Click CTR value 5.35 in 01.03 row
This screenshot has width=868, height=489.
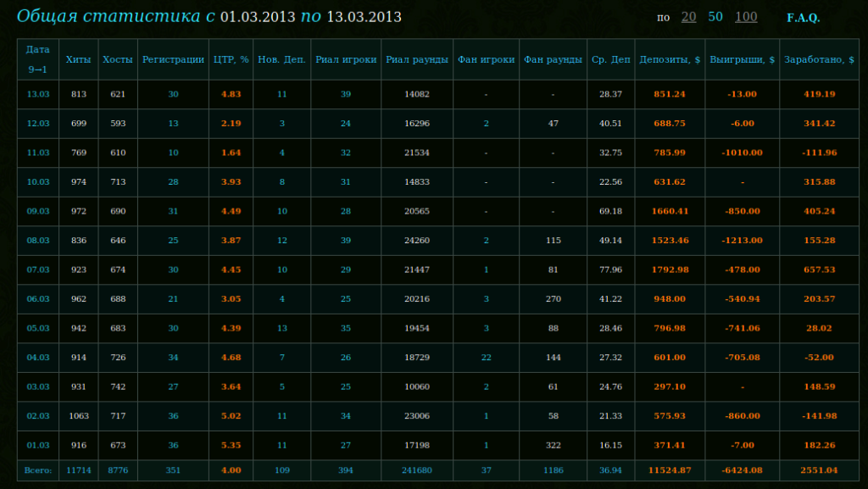(231, 445)
